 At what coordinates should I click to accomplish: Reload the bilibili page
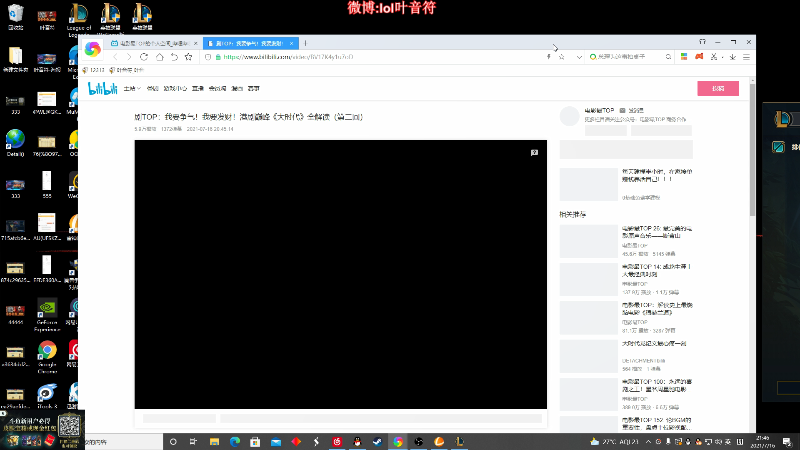144,57
